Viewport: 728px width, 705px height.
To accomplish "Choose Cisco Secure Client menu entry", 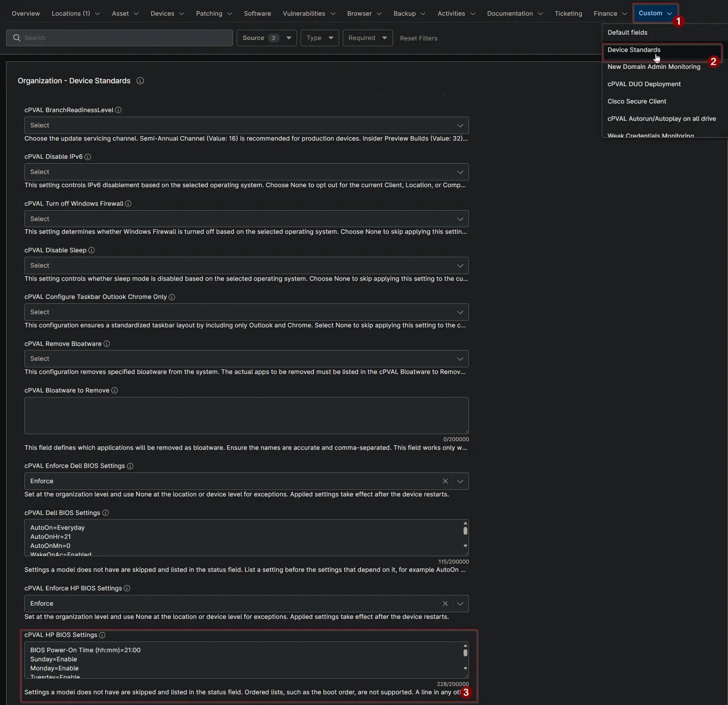I will [x=664, y=101].
